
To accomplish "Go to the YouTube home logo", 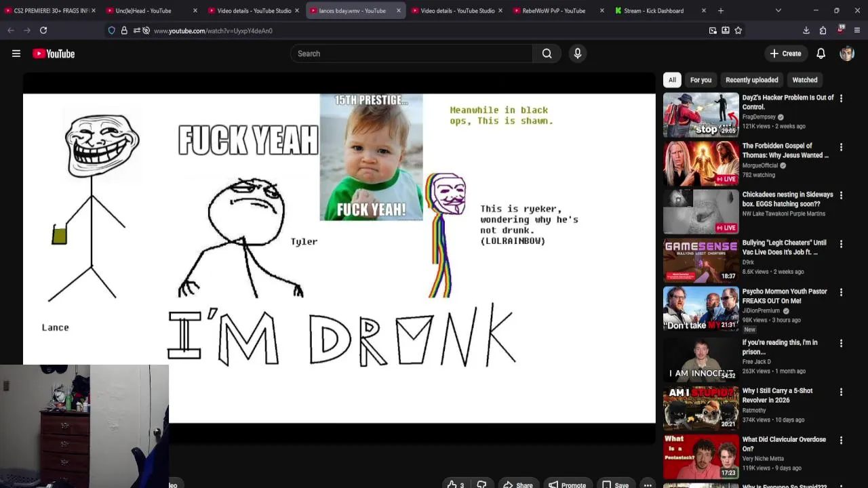I will coord(54,54).
